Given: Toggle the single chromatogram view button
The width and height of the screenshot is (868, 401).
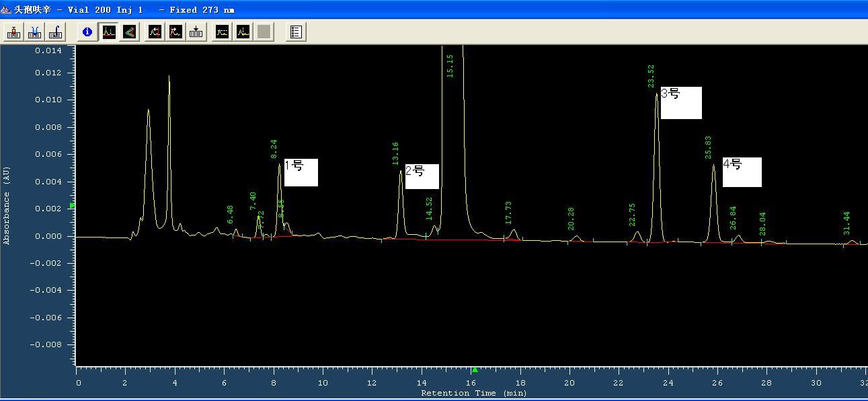Looking at the screenshot, I should tap(109, 32).
